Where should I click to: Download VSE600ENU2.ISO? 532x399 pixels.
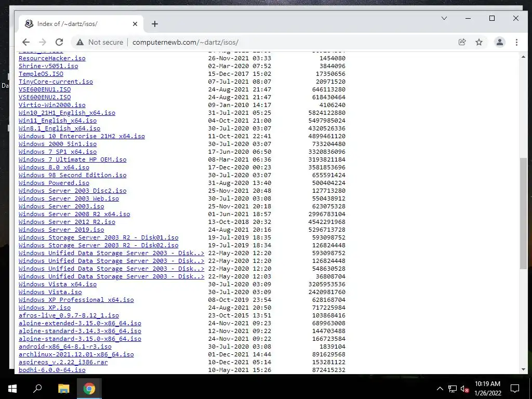coord(45,97)
